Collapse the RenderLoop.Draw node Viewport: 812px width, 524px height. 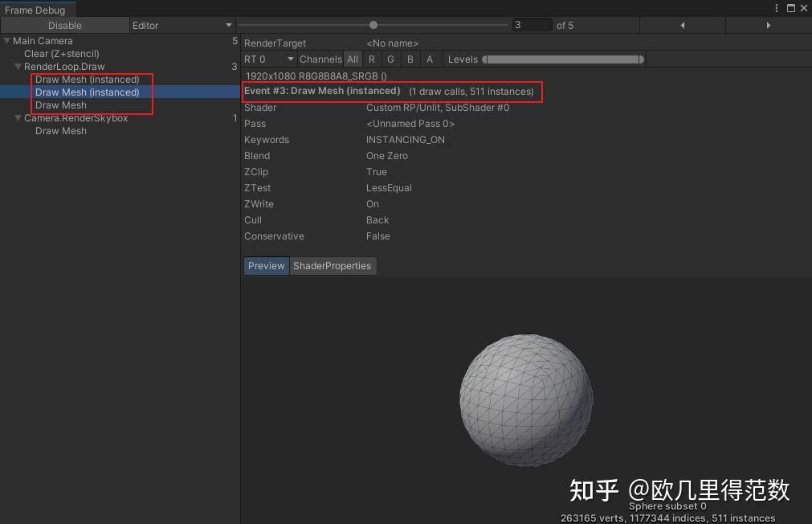tap(18, 66)
